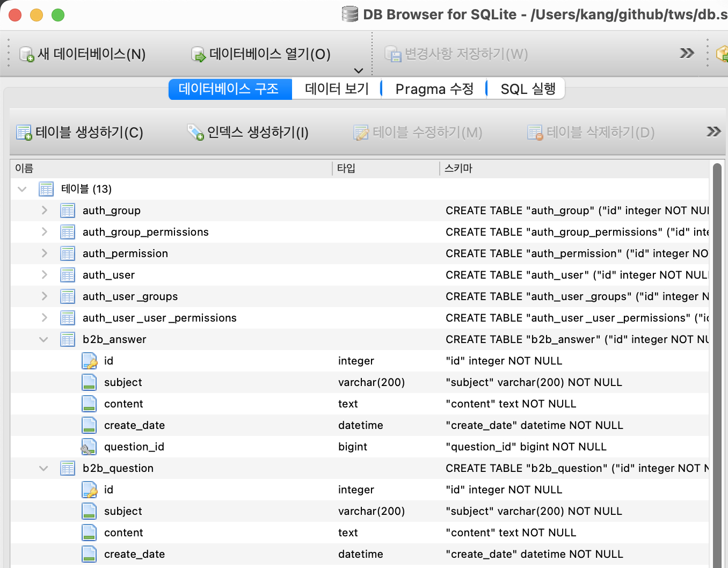This screenshot has width=728, height=568.
Task: Click the primary key icon of b2b_answer id
Action: (89, 361)
